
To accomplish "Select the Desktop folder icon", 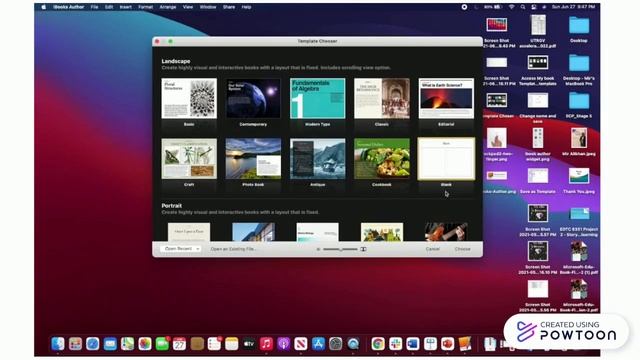I will pyautogui.click(x=579, y=26).
